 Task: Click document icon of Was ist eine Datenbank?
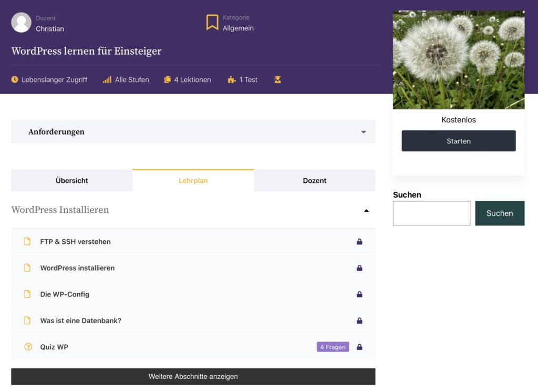coord(27,321)
